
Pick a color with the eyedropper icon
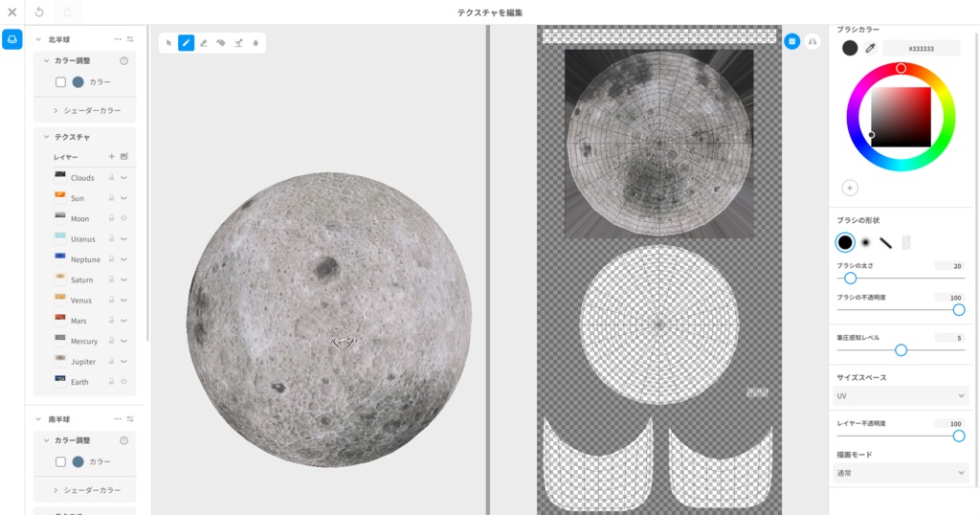point(870,48)
